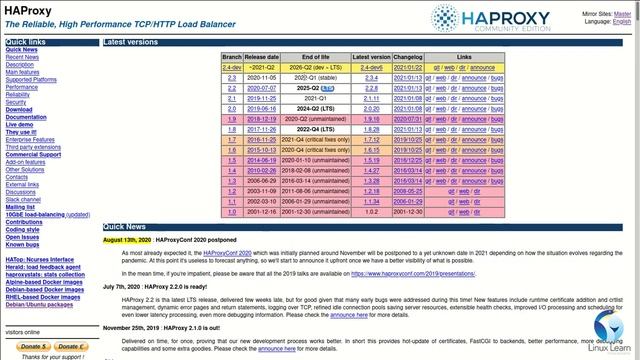Screen dimensions: 640x360
Task: Go to Recent News in sidebar
Action: pos(22,57)
